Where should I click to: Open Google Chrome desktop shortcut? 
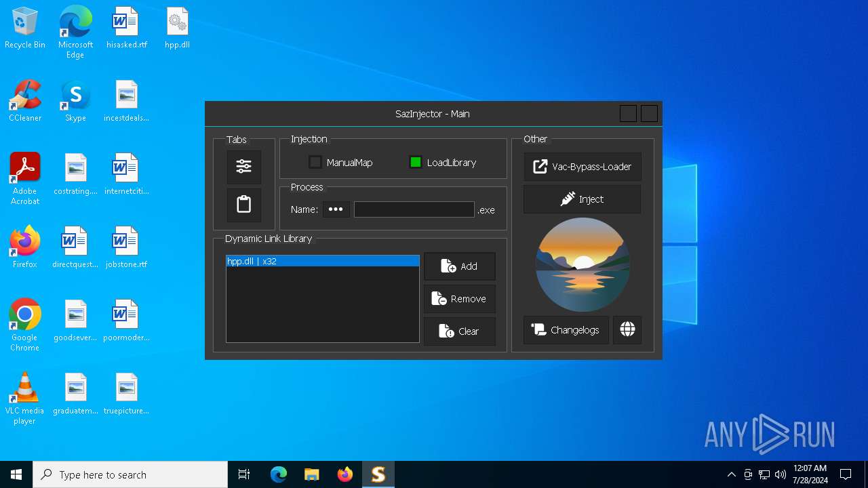pyautogui.click(x=25, y=325)
